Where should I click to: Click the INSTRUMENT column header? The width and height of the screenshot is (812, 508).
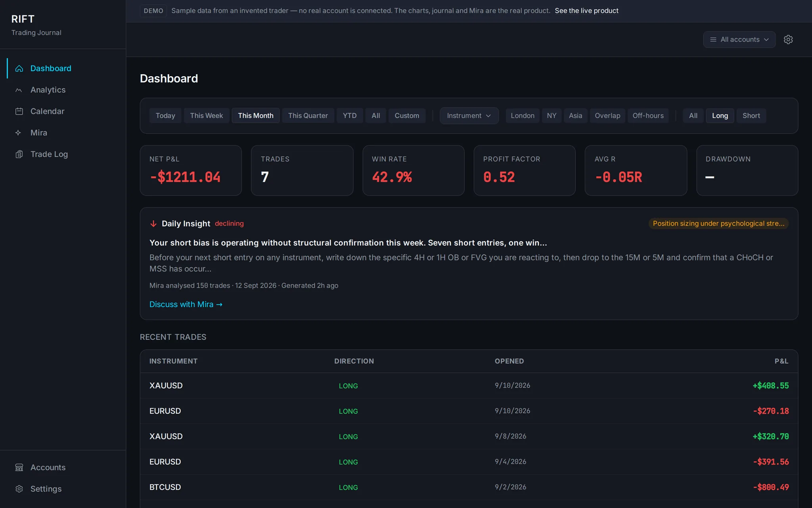pos(173,361)
